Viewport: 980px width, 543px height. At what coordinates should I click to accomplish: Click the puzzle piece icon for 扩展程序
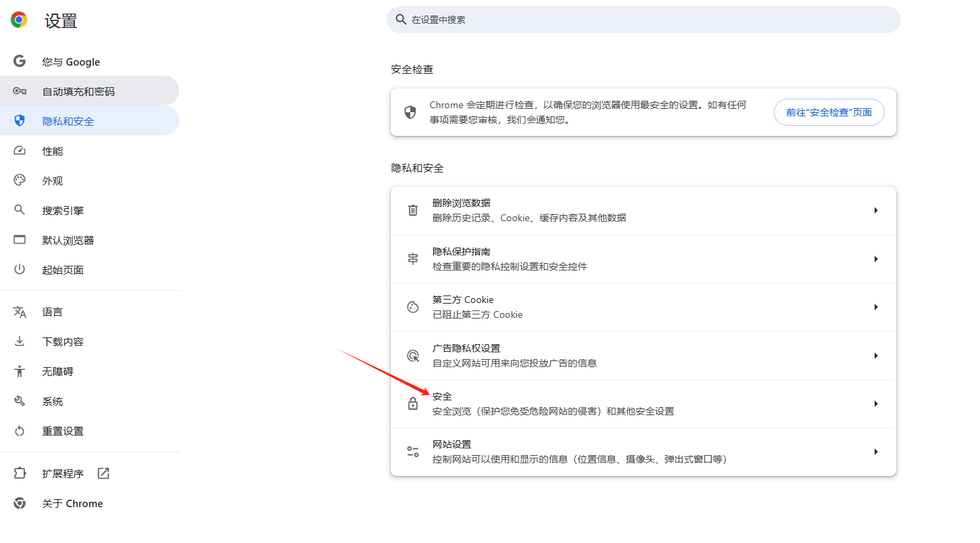click(20, 473)
